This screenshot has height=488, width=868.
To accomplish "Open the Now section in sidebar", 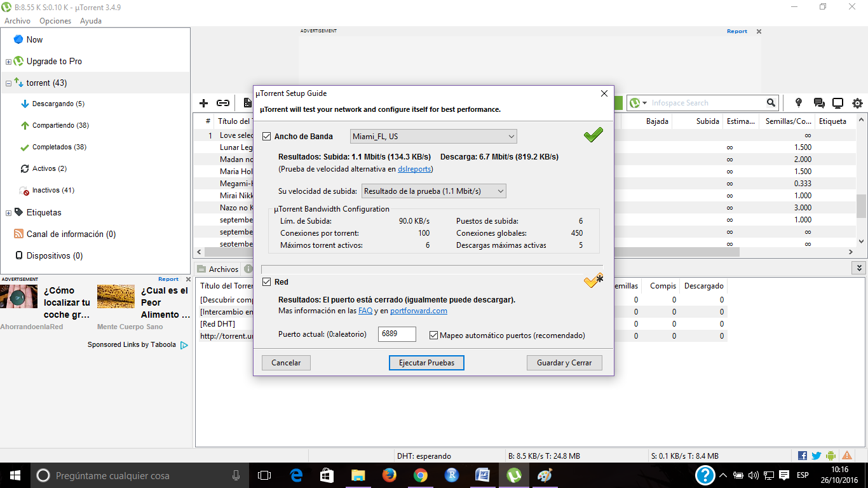I will pyautogui.click(x=34, y=39).
